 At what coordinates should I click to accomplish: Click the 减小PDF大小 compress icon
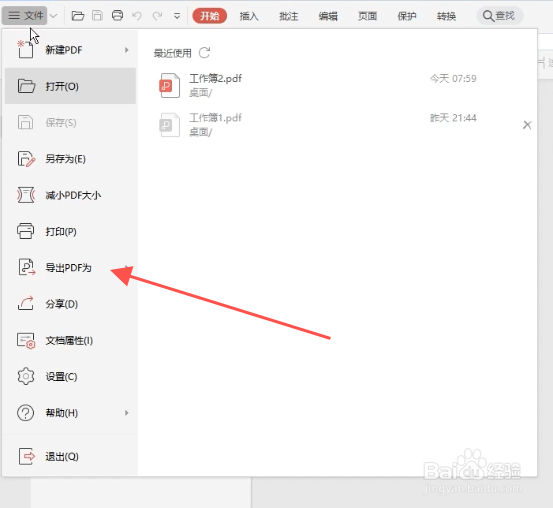click(26, 195)
